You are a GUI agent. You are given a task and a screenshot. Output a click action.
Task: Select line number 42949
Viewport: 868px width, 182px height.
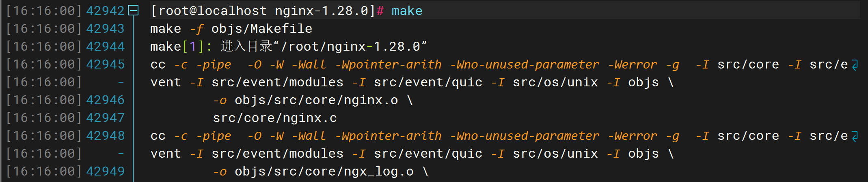click(105, 171)
